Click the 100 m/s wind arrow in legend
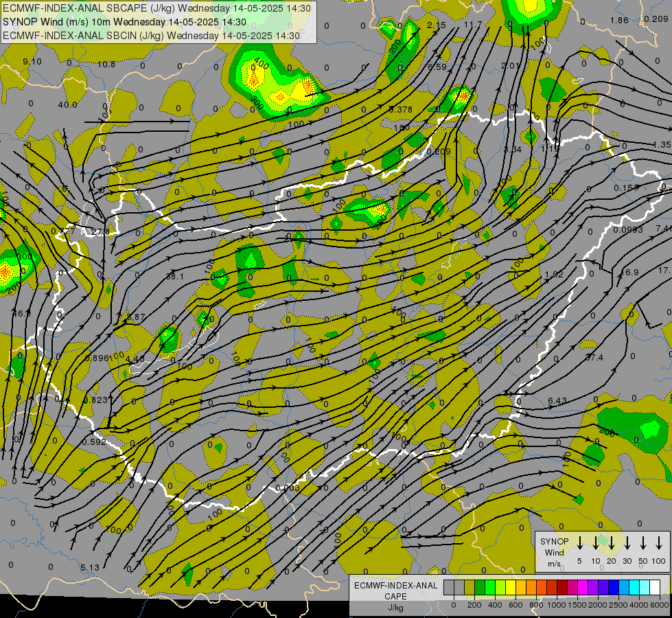Viewport: 672px width, 618px height. [x=659, y=543]
